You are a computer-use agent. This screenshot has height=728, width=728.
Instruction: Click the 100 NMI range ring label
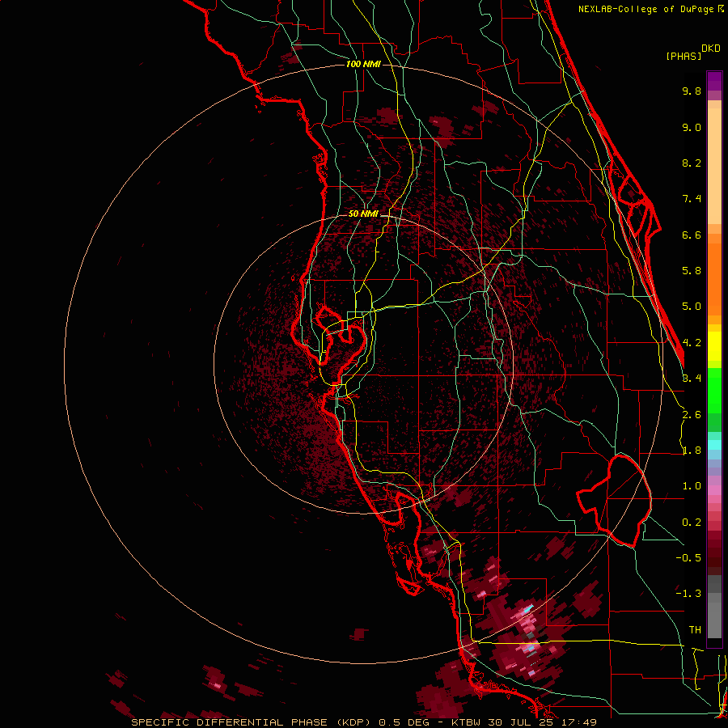pos(363,64)
